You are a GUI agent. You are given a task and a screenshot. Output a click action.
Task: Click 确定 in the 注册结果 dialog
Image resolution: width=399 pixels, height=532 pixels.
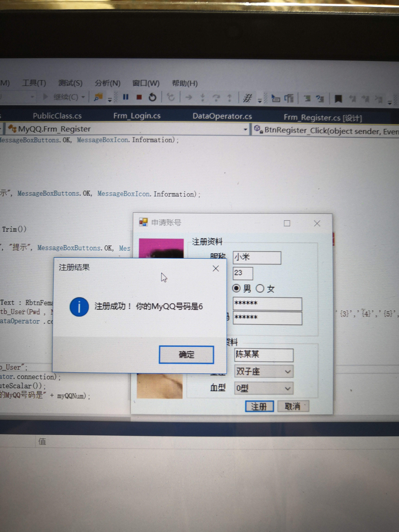point(186,355)
